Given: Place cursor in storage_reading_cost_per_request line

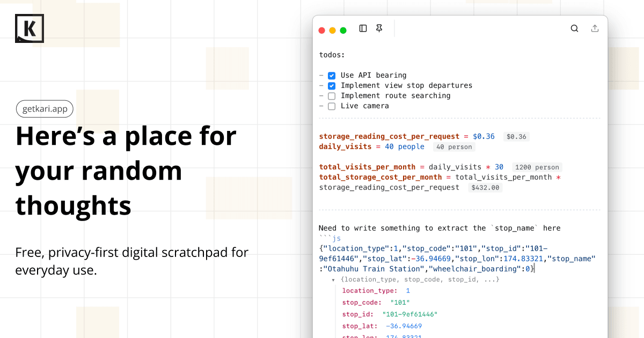Looking at the screenshot, I should tap(389, 137).
